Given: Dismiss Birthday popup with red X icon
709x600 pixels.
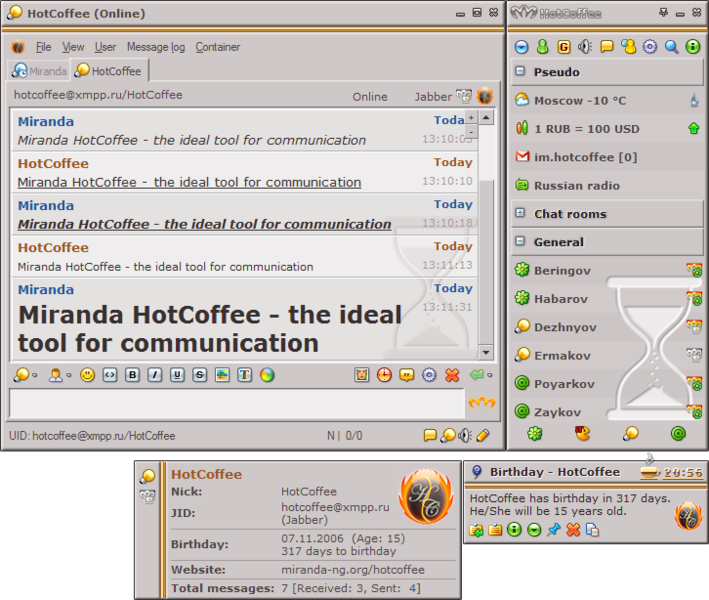Looking at the screenshot, I should click(x=573, y=529).
